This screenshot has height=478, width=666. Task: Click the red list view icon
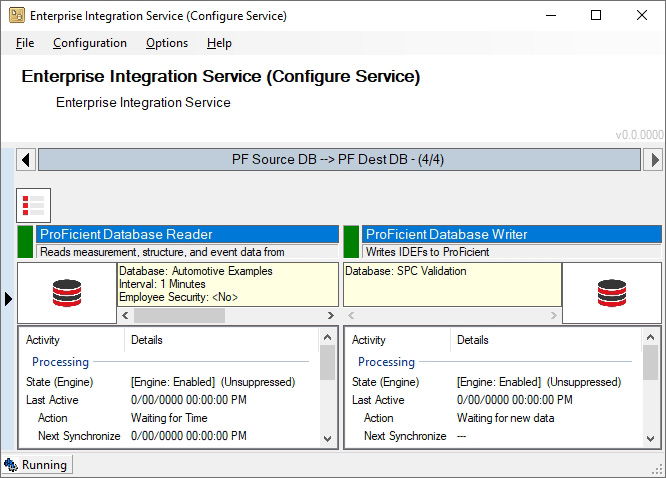33,205
